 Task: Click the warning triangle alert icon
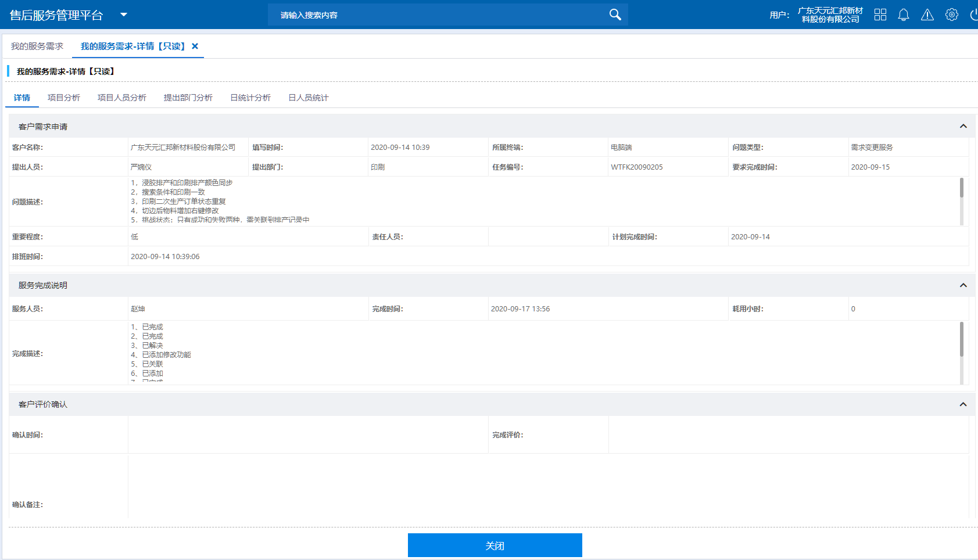(x=927, y=15)
